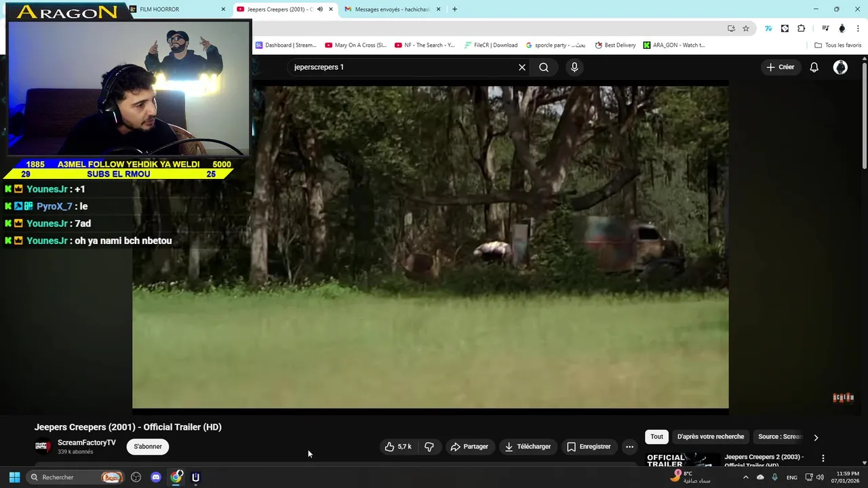
Task: Open the FileCR | Download bookmark
Action: [491, 45]
